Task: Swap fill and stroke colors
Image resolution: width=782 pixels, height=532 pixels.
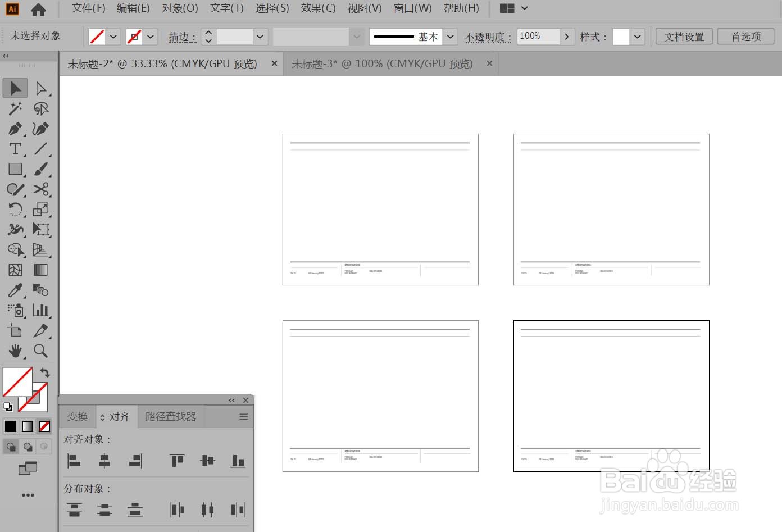Action: (x=45, y=372)
